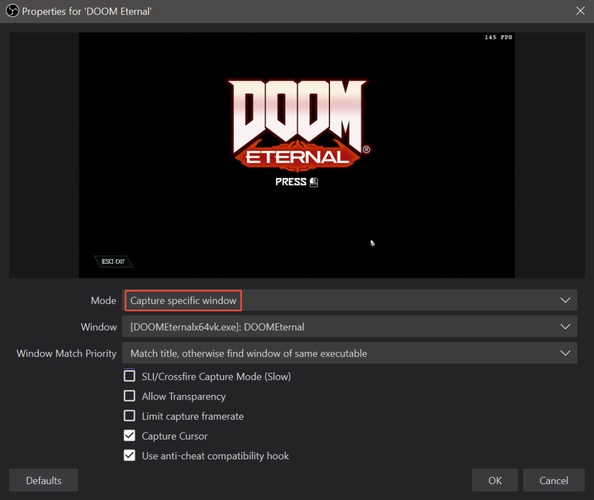Click the OBS logo in the title bar
The image size is (594, 500).
click(x=13, y=11)
